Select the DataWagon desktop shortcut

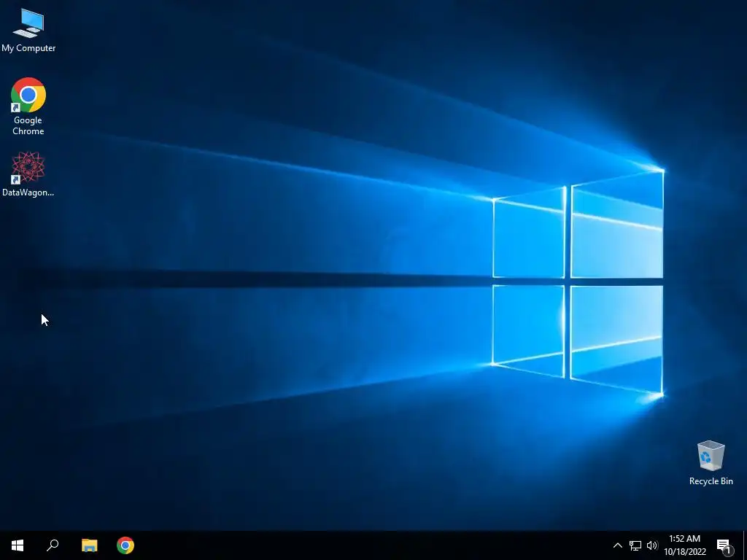click(x=28, y=174)
